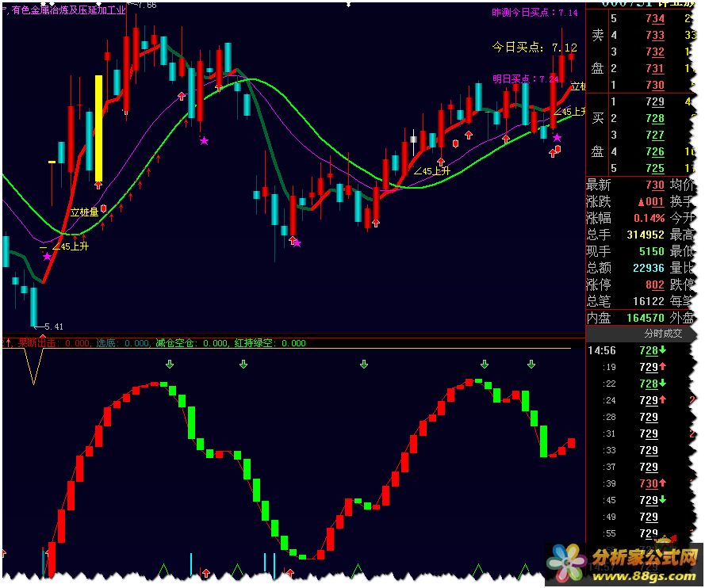Click the red up arrow under the yellow bar
Screen dimensions: 705x588
[x=98, y=185]
